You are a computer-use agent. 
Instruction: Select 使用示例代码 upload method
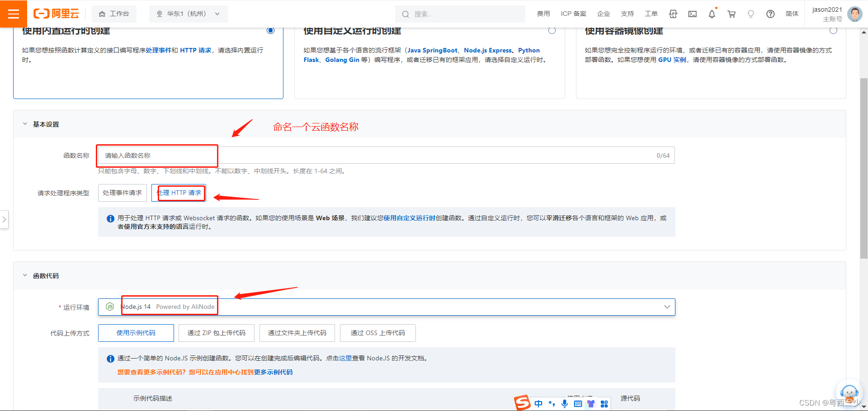136,333
